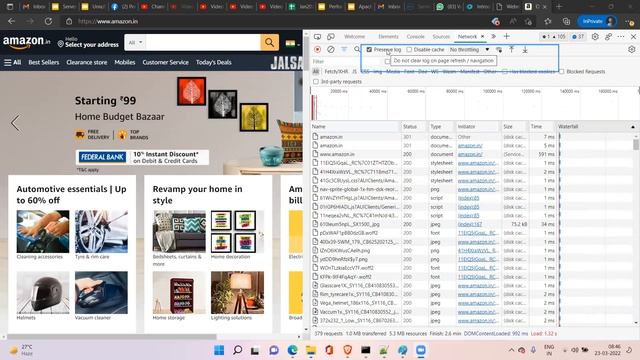Screen dimensions: 640x360
Task: Check the Blocked Requests checkbox
Action: (562, 71)
